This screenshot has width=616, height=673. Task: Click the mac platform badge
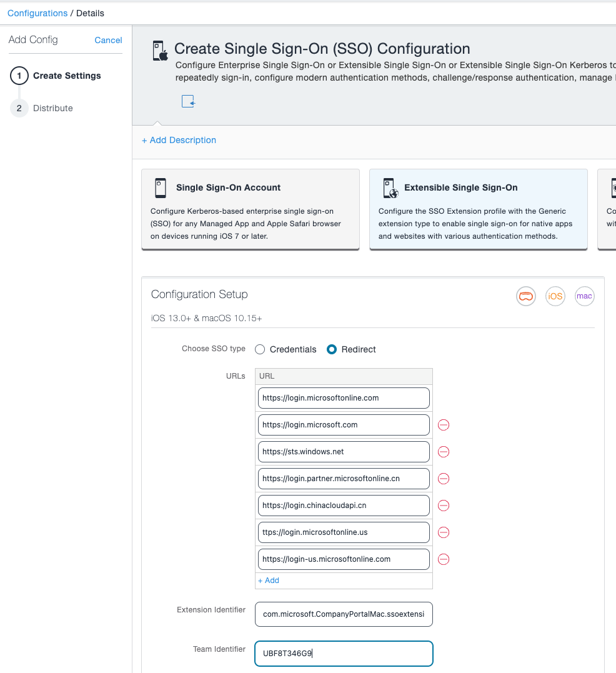[x=584, y=296]
